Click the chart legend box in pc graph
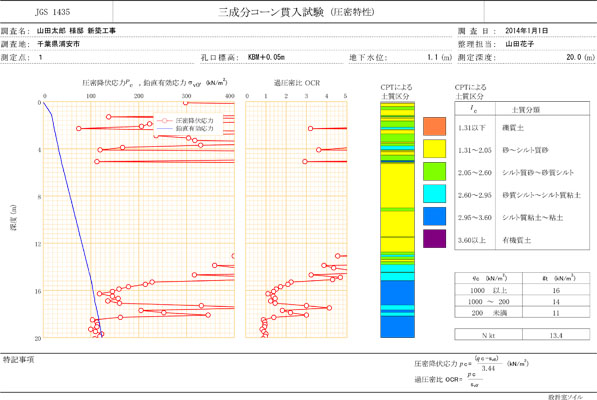 pyautogui.click(x=188, y=124)
